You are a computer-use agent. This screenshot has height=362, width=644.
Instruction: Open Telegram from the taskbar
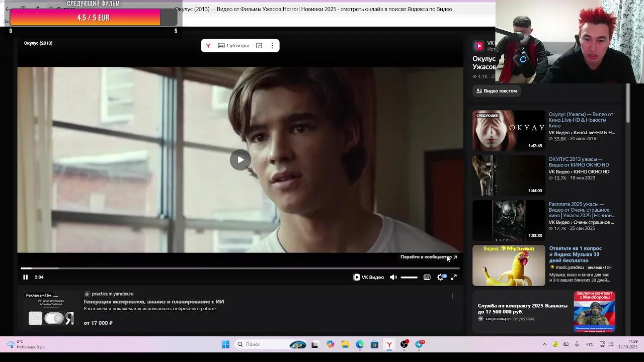point(419,344)
